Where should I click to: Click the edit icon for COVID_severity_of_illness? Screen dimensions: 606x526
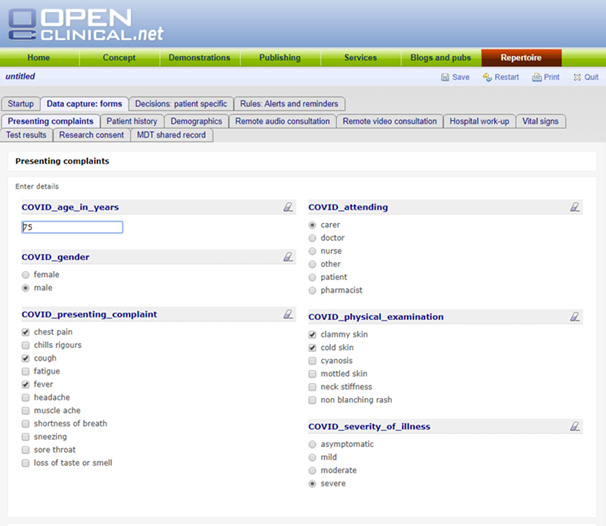[575, 427]
